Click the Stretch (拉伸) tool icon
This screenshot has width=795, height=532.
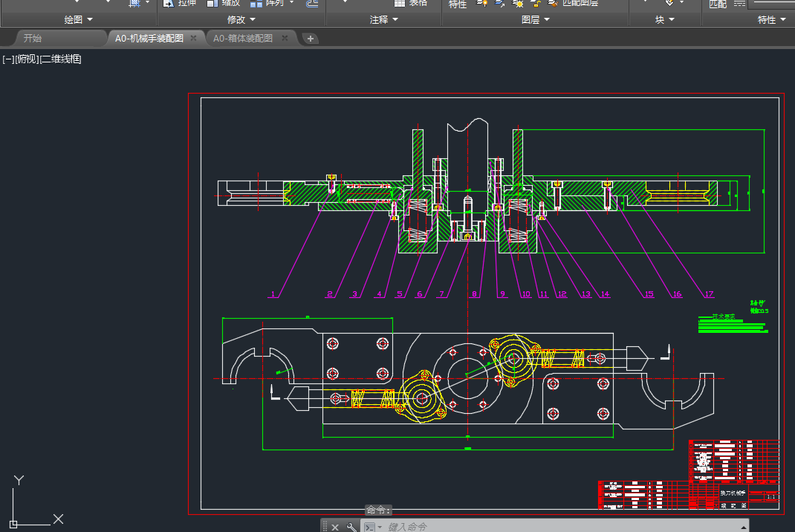coord(168,3)
